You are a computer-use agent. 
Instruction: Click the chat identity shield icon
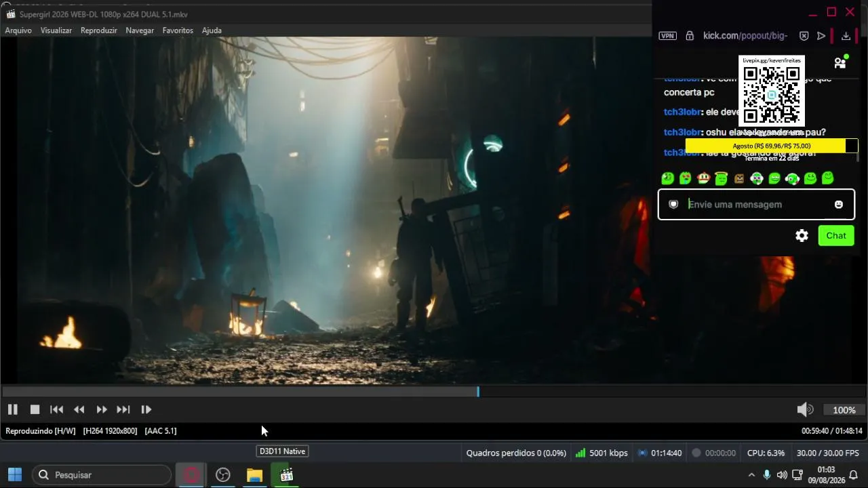point(673,204)
